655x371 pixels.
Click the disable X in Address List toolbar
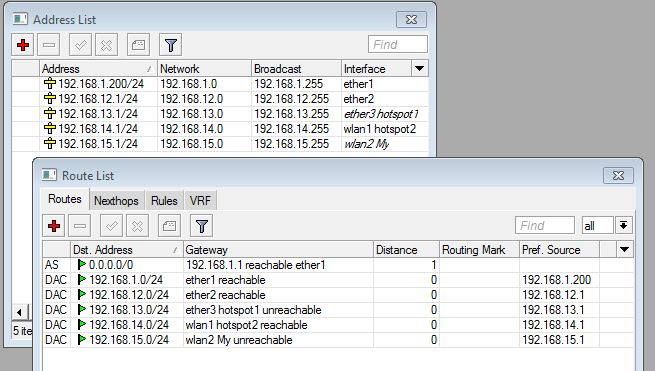click(107, 45)
